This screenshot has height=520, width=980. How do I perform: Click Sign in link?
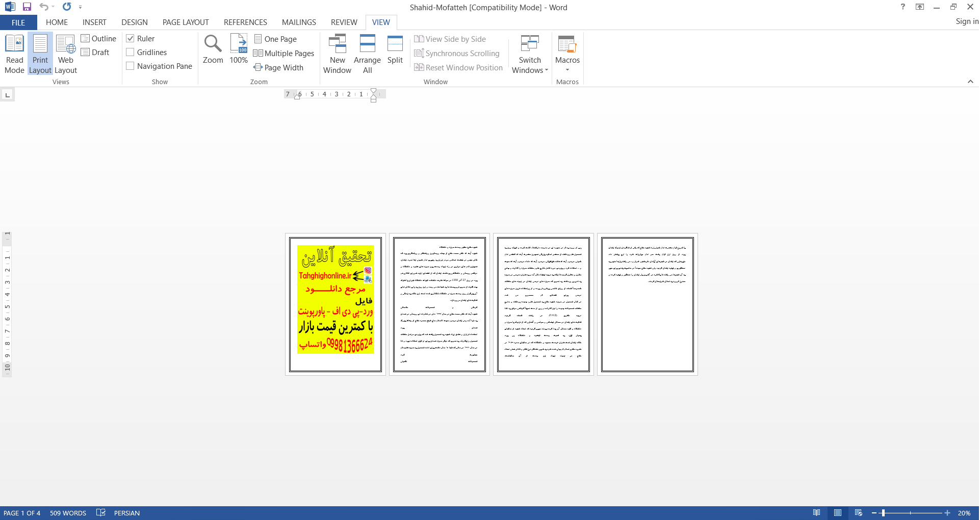(967, 21)
